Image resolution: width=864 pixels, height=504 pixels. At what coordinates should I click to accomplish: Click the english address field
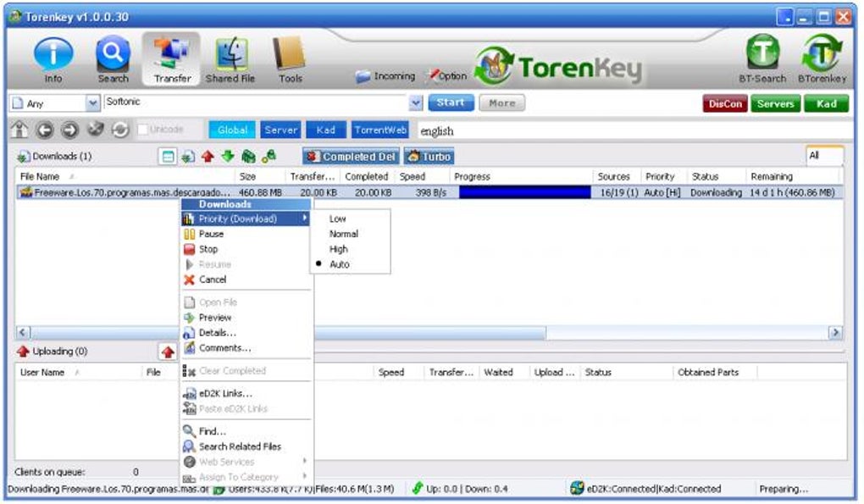point(634,131)
